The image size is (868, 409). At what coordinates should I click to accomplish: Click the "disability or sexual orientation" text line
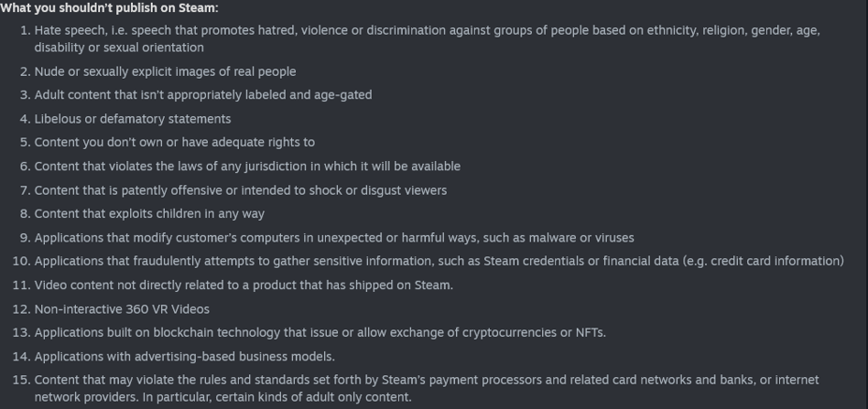point(119,47)
